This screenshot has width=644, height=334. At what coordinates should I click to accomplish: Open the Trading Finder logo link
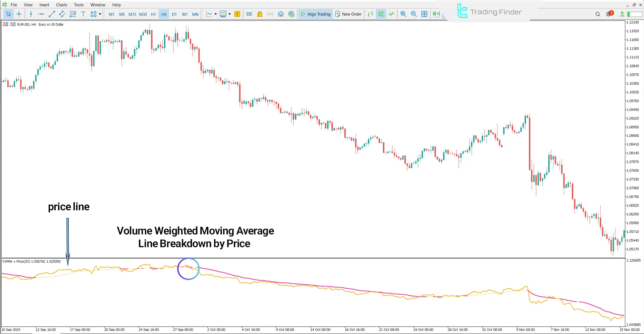point(490,11)
